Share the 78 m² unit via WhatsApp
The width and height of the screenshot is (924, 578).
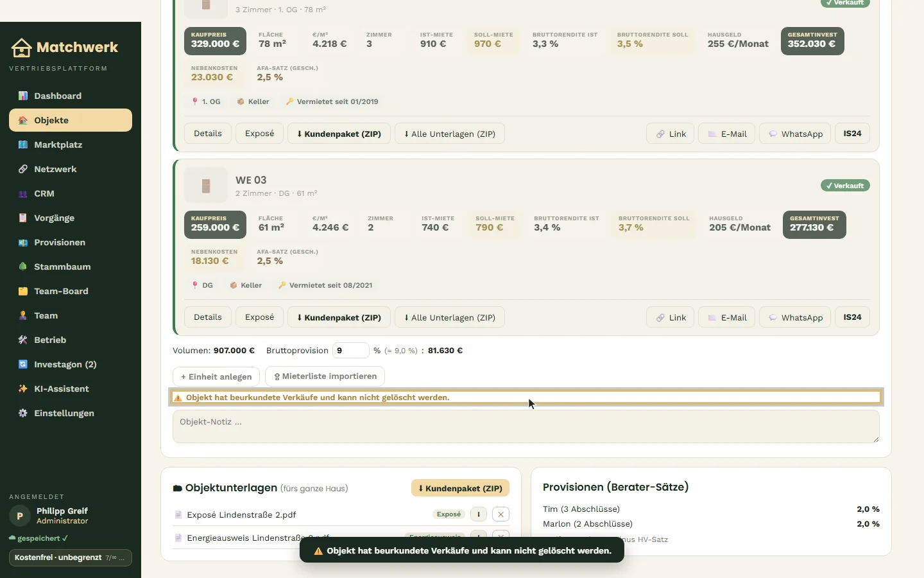point(796,134)
